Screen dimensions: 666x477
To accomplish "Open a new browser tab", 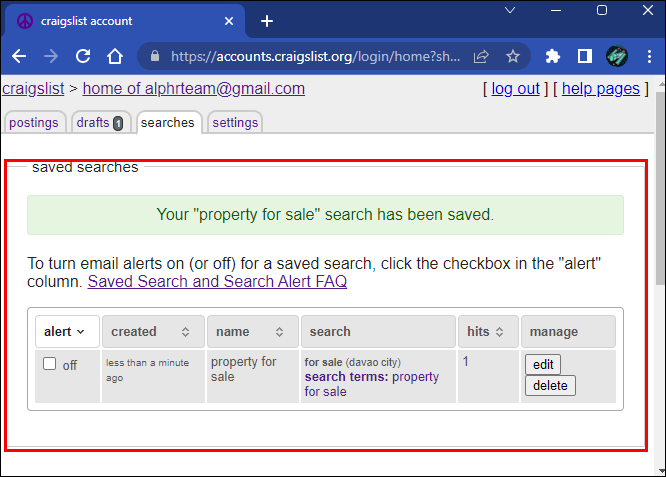I will pos(267,21).
